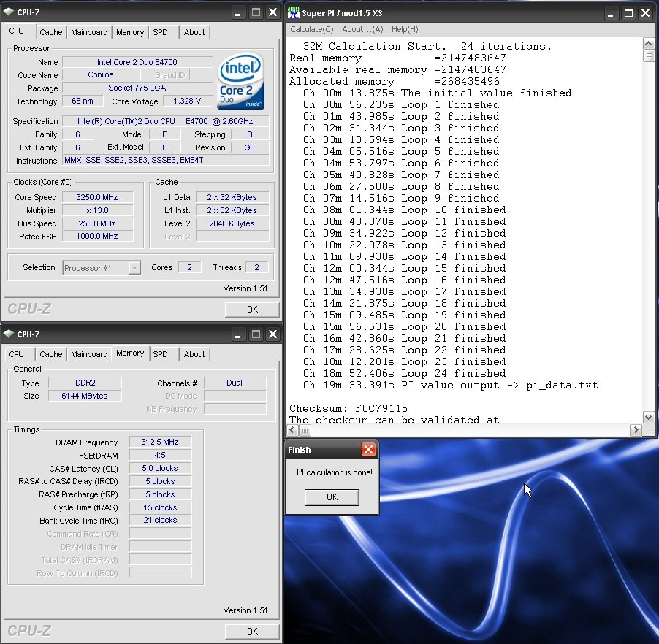Viewport: 659px width, 644px height.
Task: Open the Calculate(C) menu in Super PI
Action: [312, 29]
